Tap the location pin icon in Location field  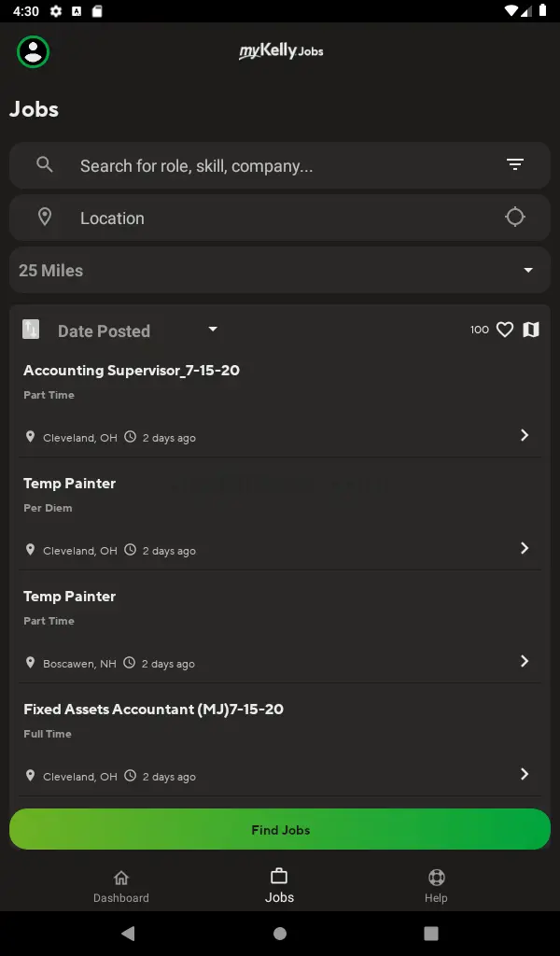(44, 218)
